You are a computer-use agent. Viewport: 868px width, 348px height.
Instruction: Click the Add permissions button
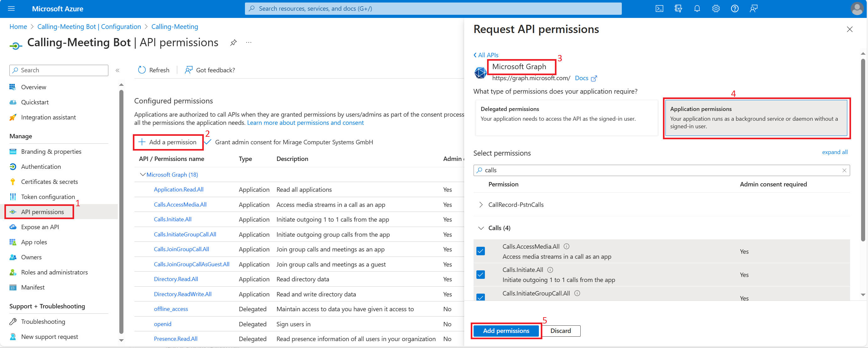pos(506,331)
